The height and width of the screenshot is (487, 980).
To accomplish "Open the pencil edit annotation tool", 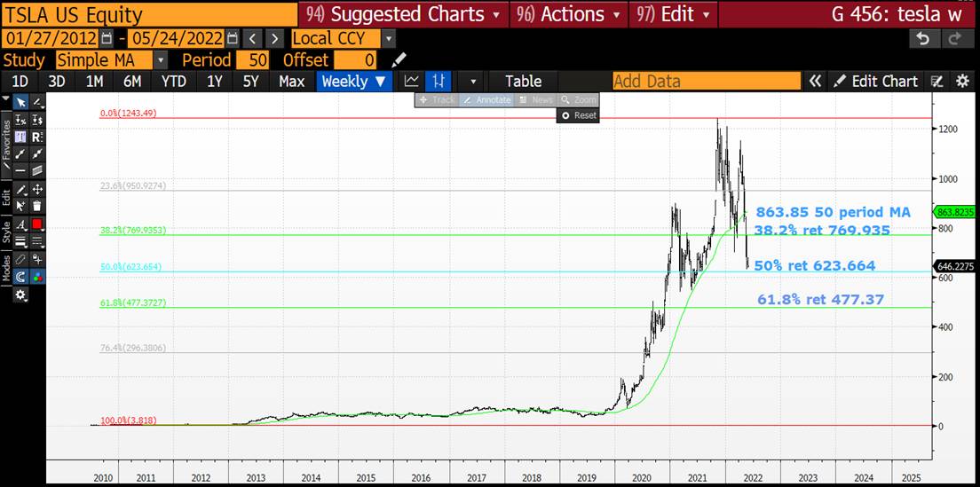I will [x=20, y=189].
